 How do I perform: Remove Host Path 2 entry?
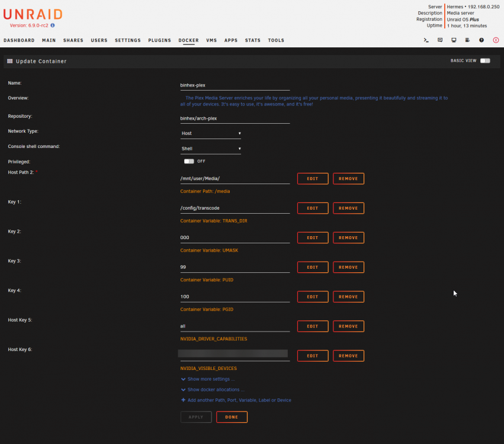(x=348, y=179)
